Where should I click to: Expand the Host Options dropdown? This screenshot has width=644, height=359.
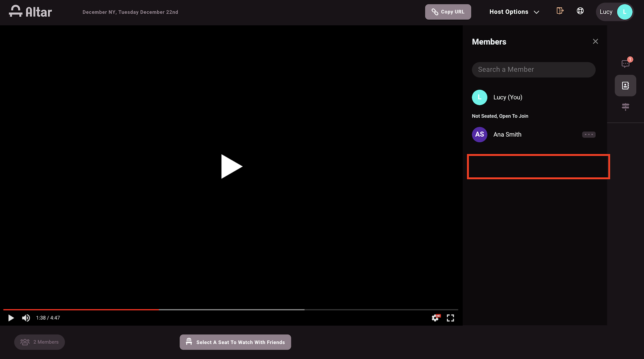[x=514, y=12]
